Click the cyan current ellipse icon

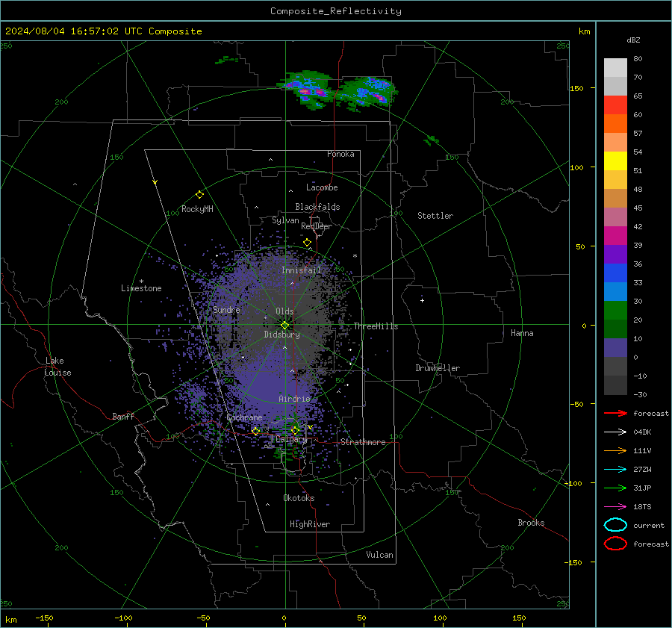(x=615, y=525)
